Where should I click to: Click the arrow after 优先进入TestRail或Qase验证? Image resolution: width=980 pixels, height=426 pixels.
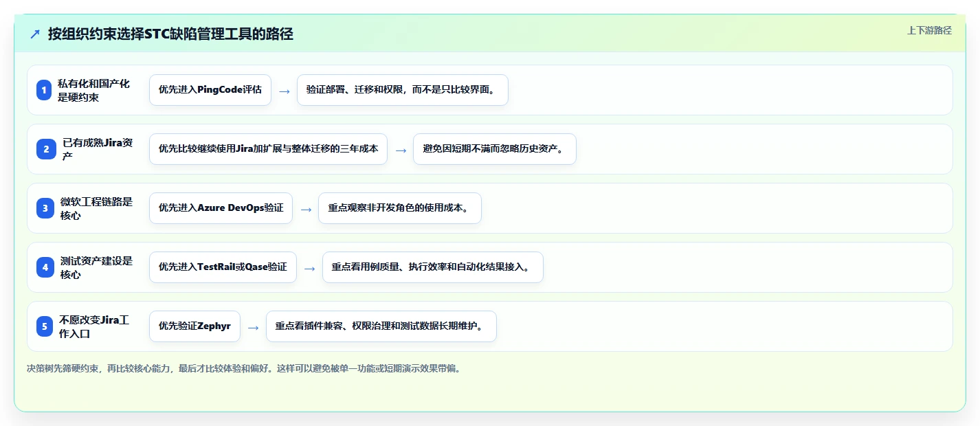[x=309, y=268]
